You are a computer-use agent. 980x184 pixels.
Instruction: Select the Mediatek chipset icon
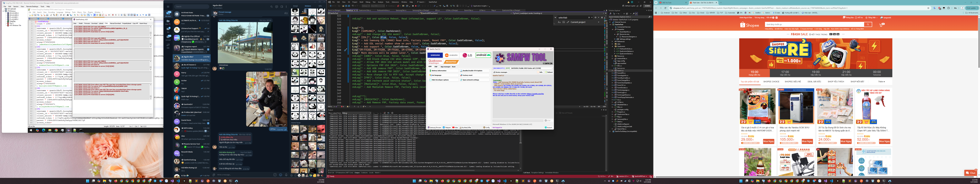click(451, 62)
